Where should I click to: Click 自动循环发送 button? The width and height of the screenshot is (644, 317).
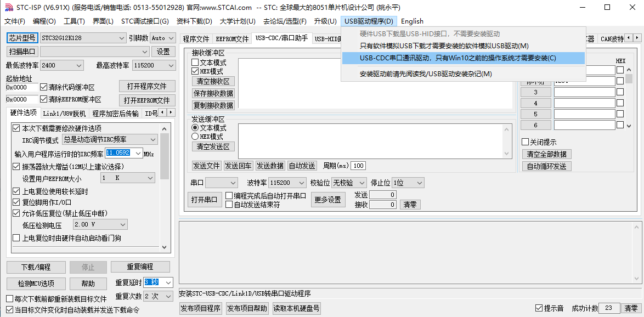click(547, 166)
